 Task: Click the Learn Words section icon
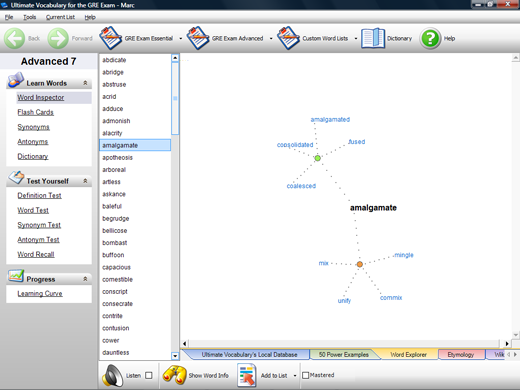coord(15,80)
